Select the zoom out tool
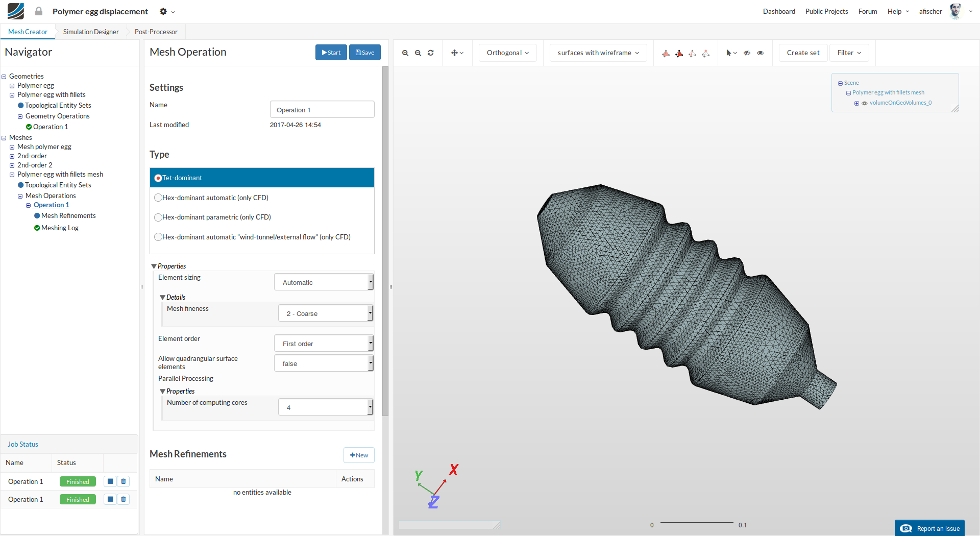This screenshot has width=980, height=536. coord(418,53)
